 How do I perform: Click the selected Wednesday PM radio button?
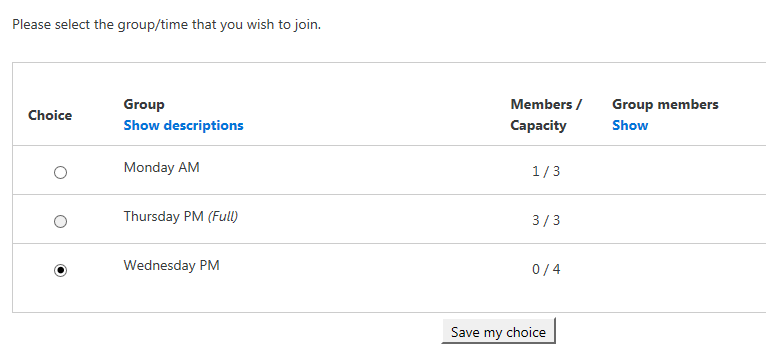pos(60,270)
